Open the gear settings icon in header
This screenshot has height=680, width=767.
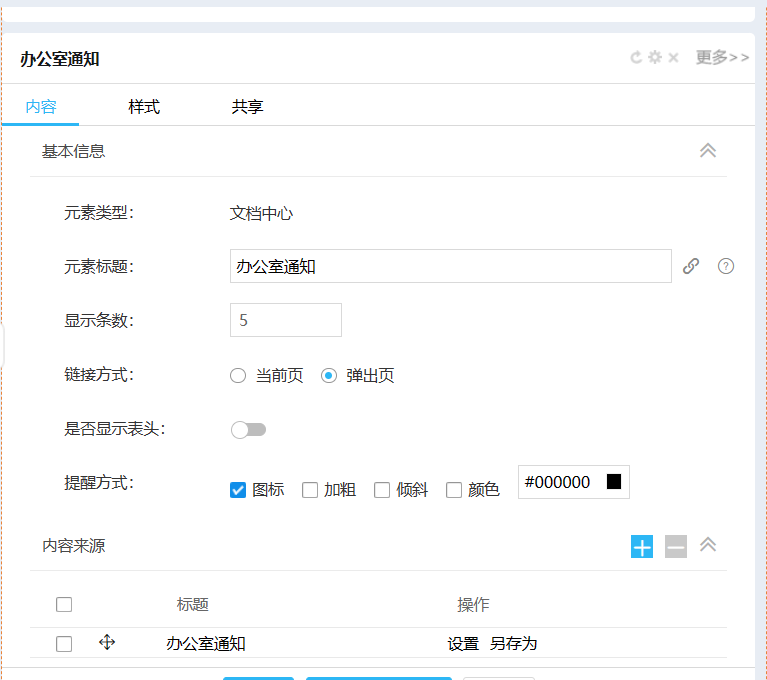tap(655, 58)
